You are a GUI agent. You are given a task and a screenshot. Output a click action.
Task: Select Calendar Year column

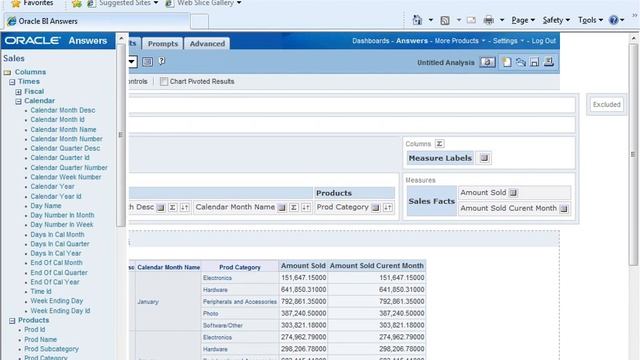click(52, 187)
